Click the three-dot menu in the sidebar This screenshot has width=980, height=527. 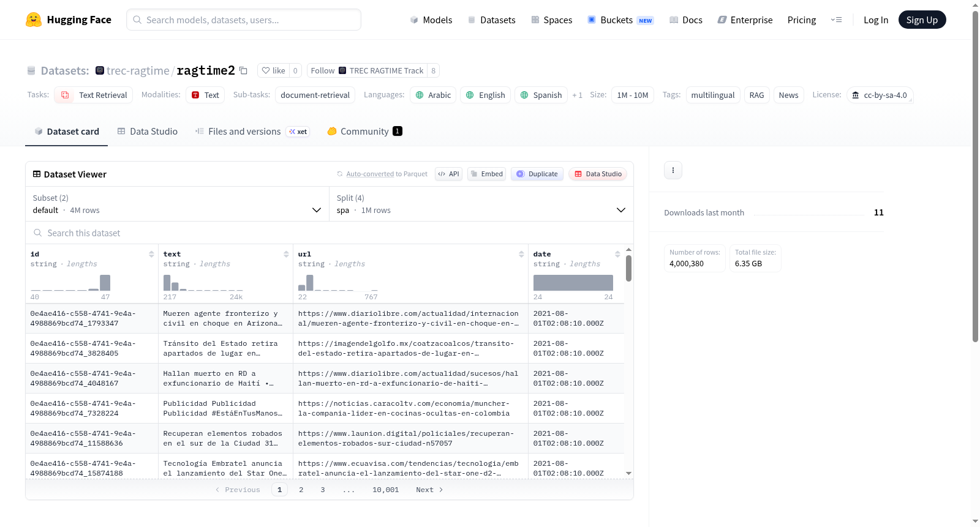pos(673,170)
